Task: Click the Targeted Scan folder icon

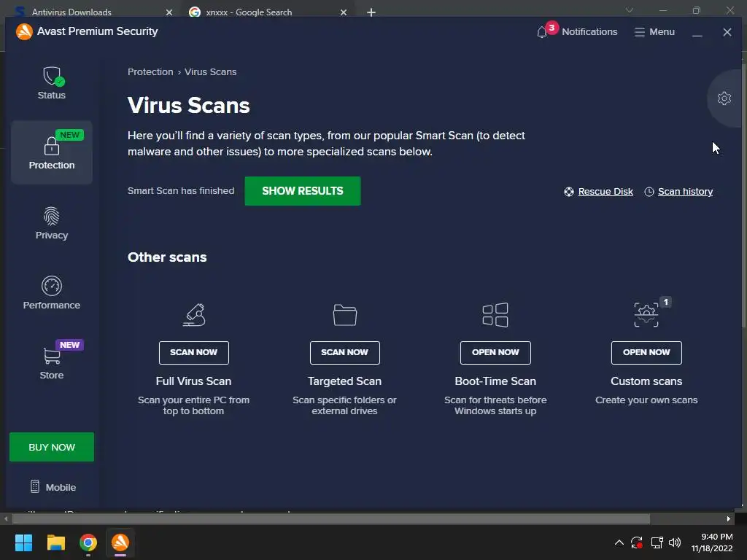Action: pyautogui.click(x=345, y=315)
